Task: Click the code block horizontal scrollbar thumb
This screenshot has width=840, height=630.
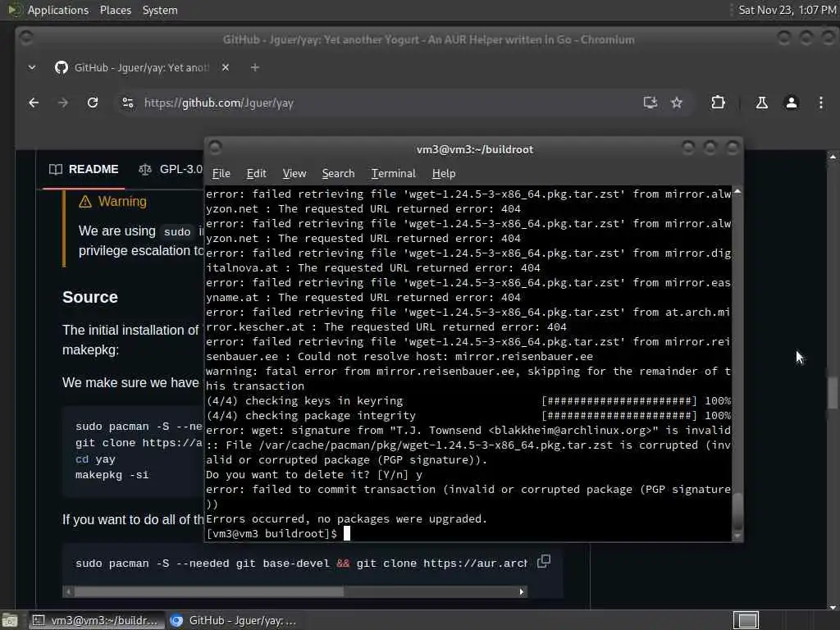Action: point(209,591)
